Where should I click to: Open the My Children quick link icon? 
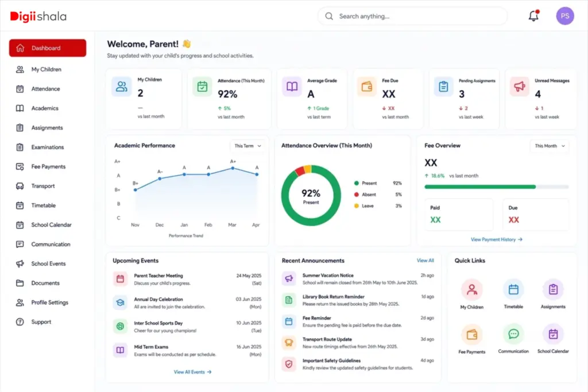click(472, 290)
